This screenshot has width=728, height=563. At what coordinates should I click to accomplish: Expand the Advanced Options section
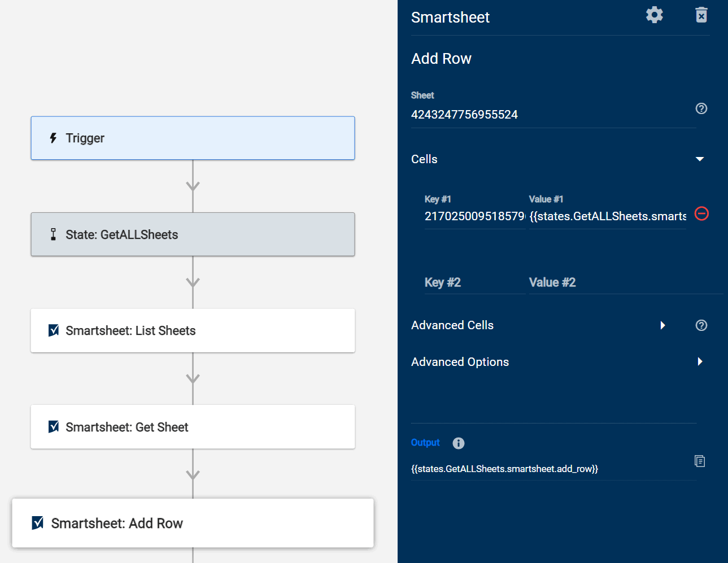(700, 361)
